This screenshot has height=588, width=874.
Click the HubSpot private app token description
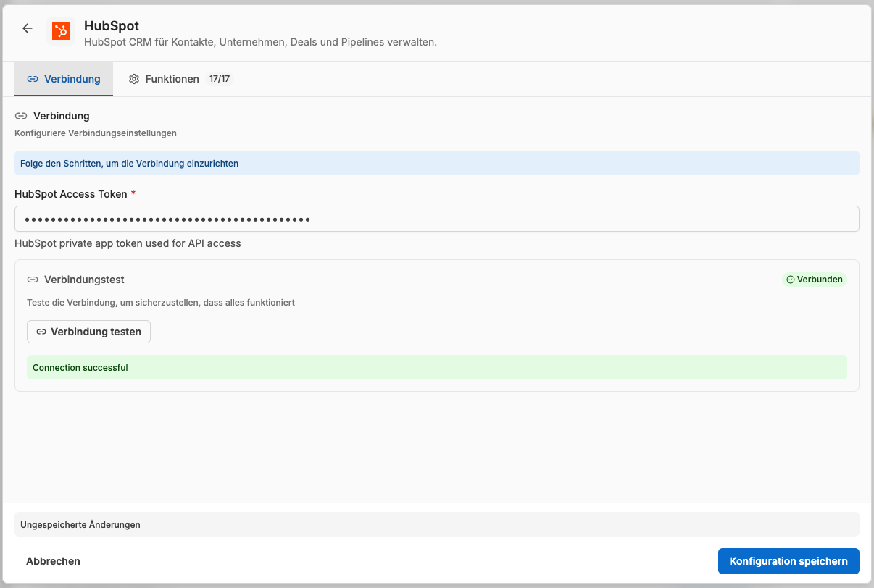[x=128, y=243]
